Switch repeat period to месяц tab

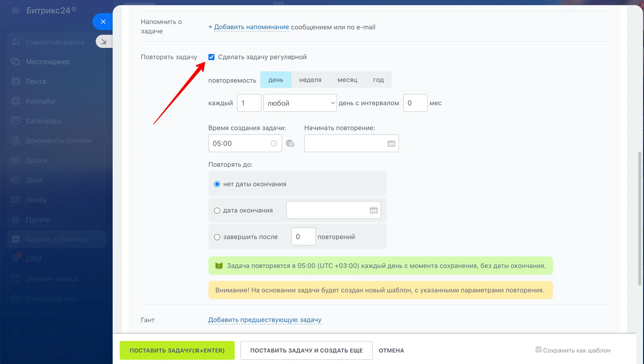pyautogui.click(x=347, y=80)
